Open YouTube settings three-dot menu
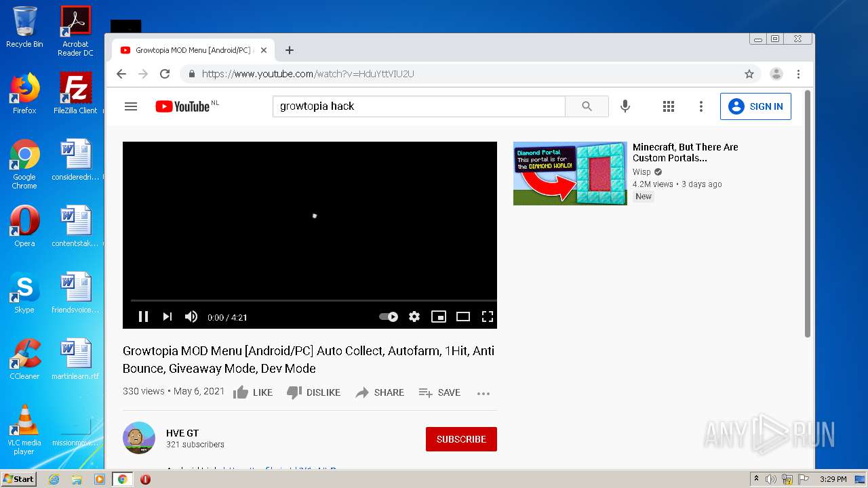This screenshot has width=868, height=488. [701, 106]
